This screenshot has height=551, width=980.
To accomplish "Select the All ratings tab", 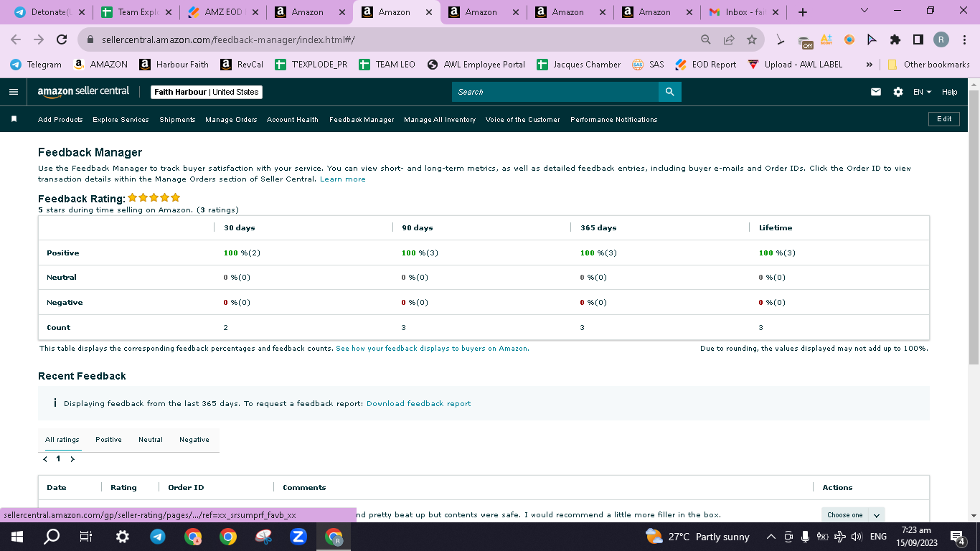I will pyautogui.click(x=62, y=440).
